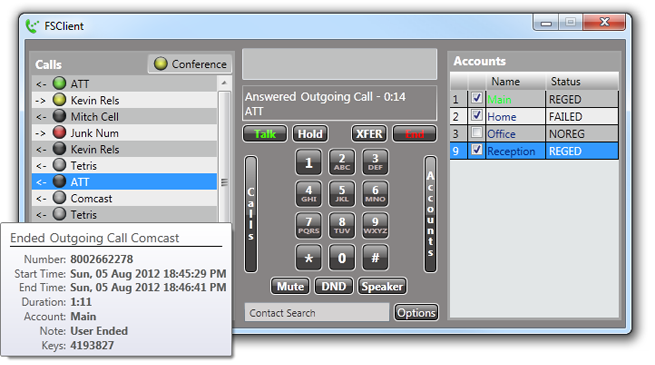The image size is (655, 365).
Task: Uncheck the Main account checkbox
Action: coord(477,99)
